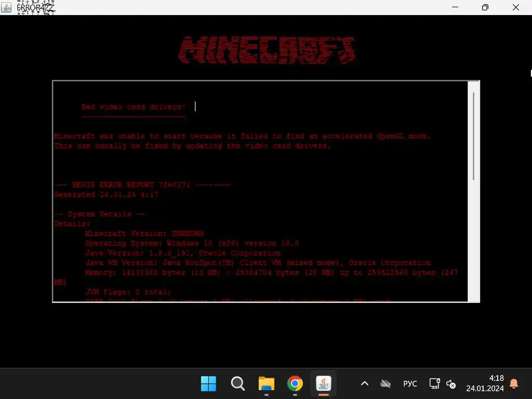Restore down the ERROR422 window
This screenshot has width=532, height=399.
485,7
